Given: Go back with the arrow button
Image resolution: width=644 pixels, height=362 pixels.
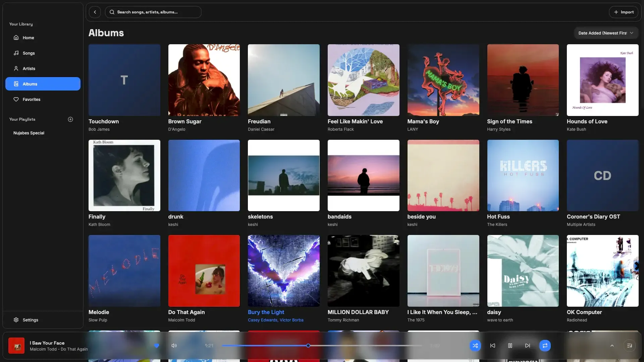Looking at the screenshot, I should tap(95, 12).
